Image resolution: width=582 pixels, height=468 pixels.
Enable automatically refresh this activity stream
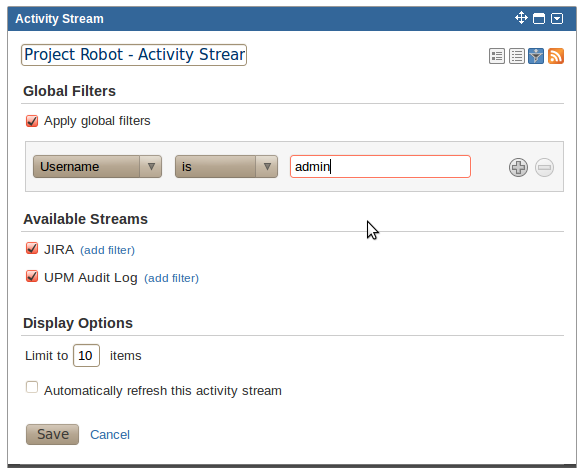point(32,387)
